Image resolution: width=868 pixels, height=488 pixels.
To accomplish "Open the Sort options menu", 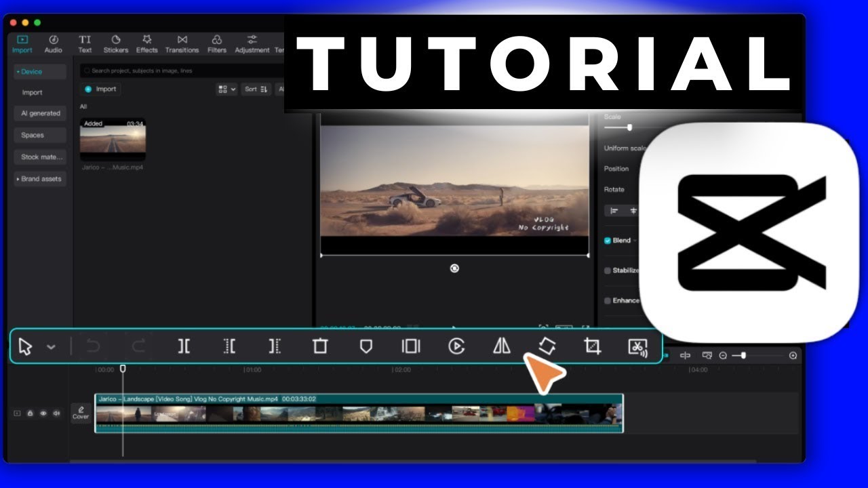I will [257, 89].
